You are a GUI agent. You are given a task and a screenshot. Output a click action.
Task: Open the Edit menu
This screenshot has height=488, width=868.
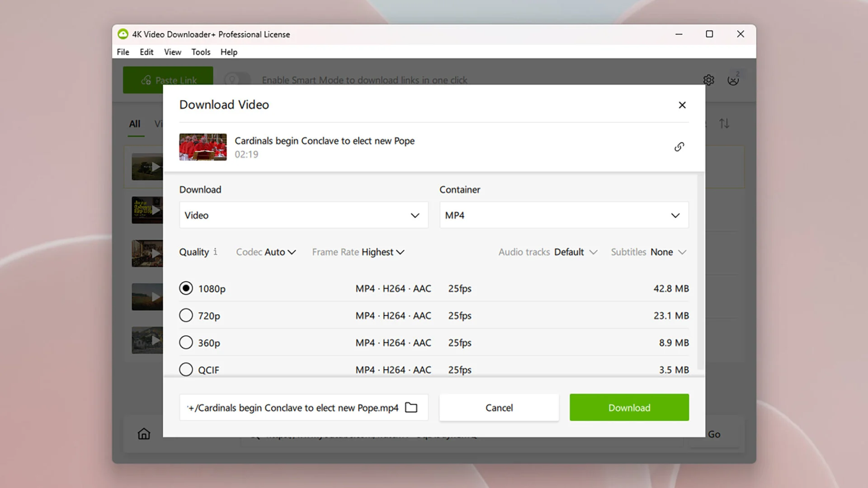tap(146, 52)
